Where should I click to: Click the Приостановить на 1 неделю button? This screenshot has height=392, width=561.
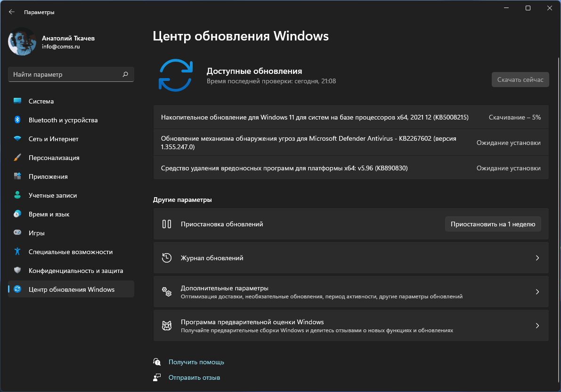click(493, 224)
